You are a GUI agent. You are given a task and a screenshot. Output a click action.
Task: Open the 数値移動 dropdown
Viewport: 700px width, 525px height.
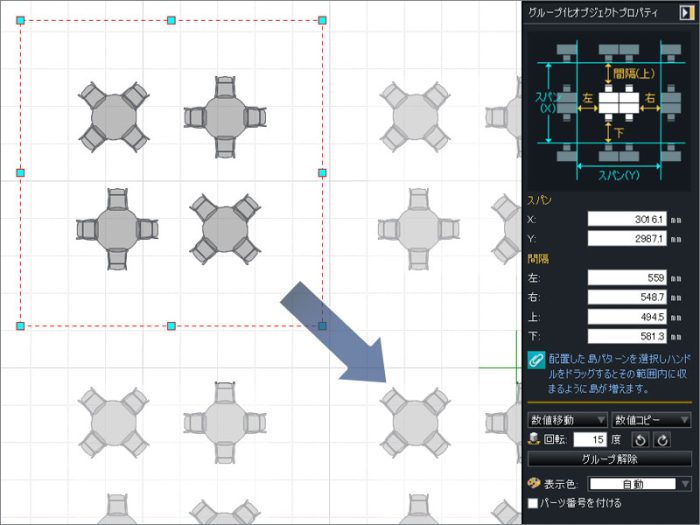[x=567, y=420]
